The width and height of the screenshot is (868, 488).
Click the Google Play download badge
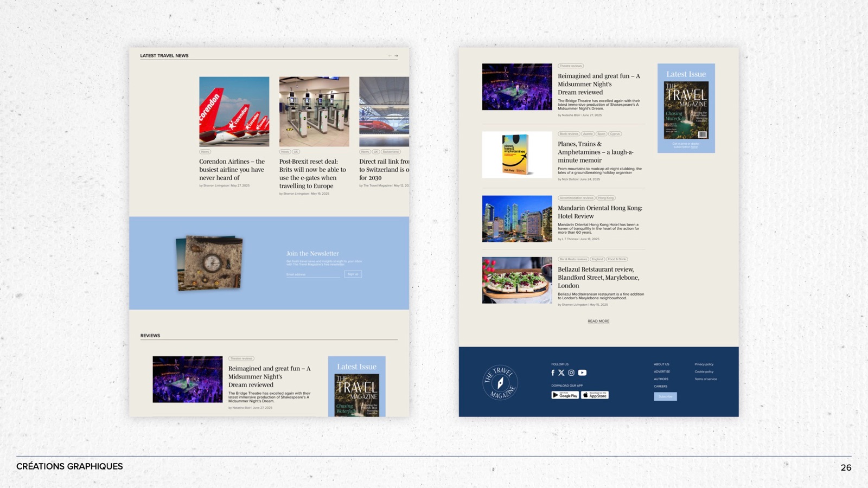tap(565, 395)
